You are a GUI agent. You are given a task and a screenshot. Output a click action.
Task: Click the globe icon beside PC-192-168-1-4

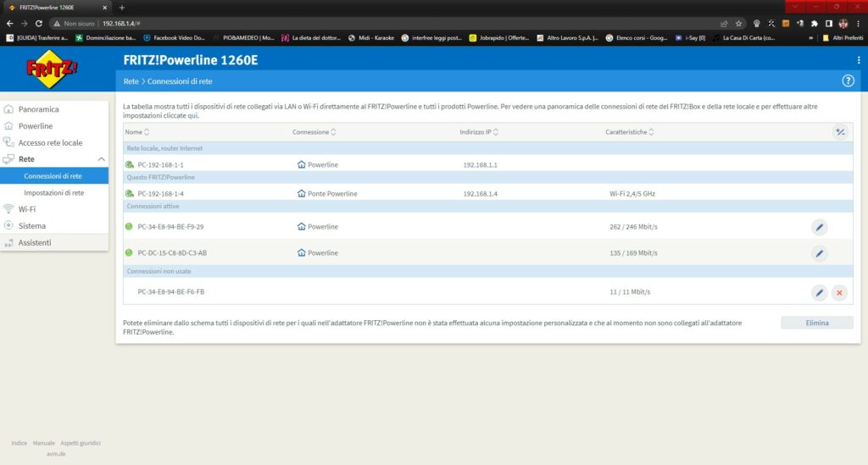pyautogui.click(x=130, y=193)
